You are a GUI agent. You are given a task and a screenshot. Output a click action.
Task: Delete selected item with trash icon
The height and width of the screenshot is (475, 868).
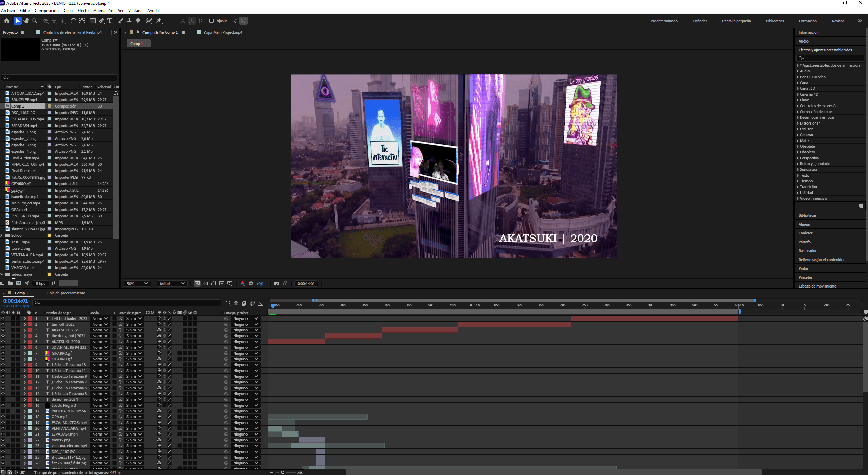54,283
